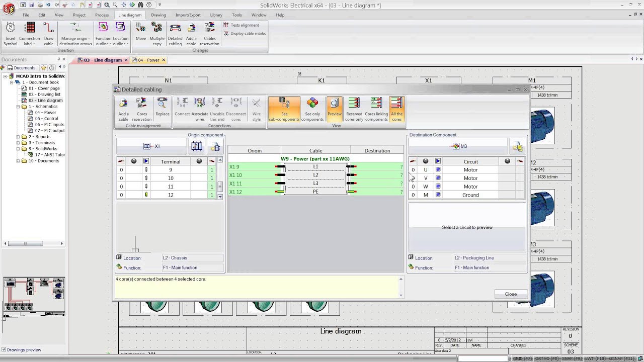Click terminal 12 row in origin list

pyautogui.click(x=167, y=195)
